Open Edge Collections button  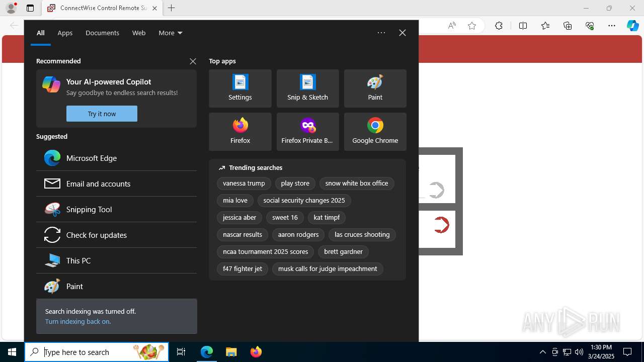point(568,26)
